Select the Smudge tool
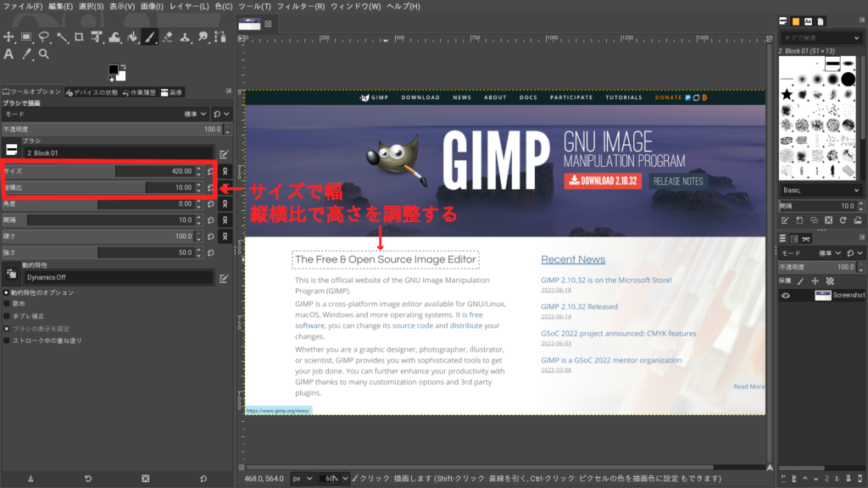The height and width of the screenshot is (488, 868). [x=203, y=37]
